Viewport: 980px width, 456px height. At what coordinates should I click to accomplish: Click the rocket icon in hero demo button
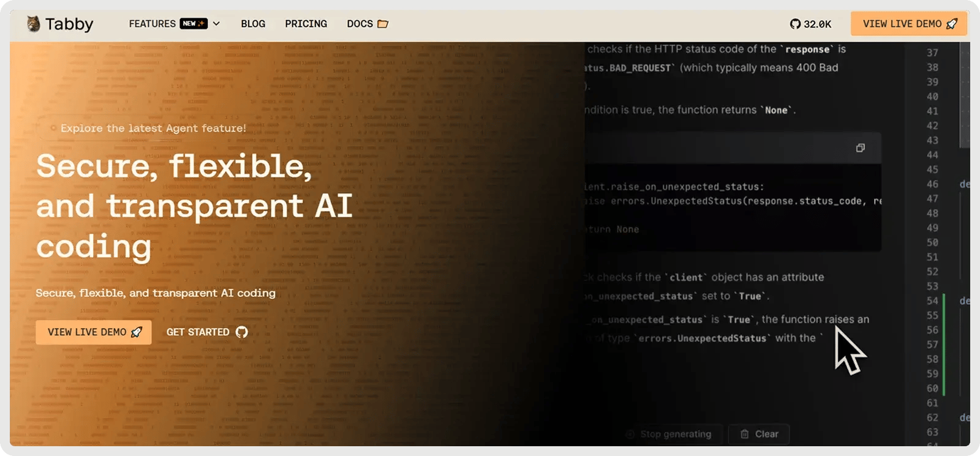coord(137,332)
